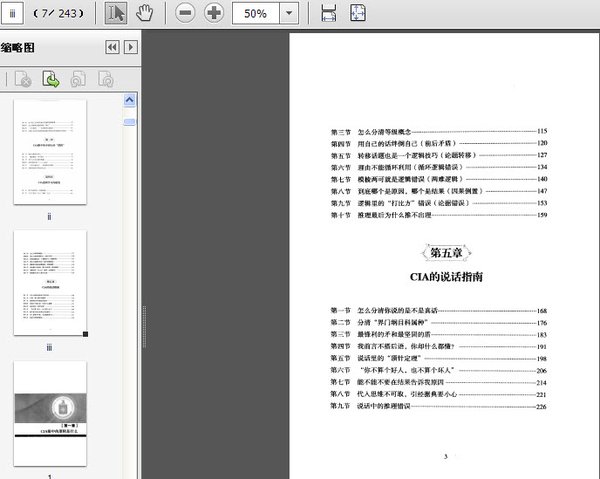Click the contents entry ending in page 120
Screen dimensions: 600x479
[x=439, y=143]
